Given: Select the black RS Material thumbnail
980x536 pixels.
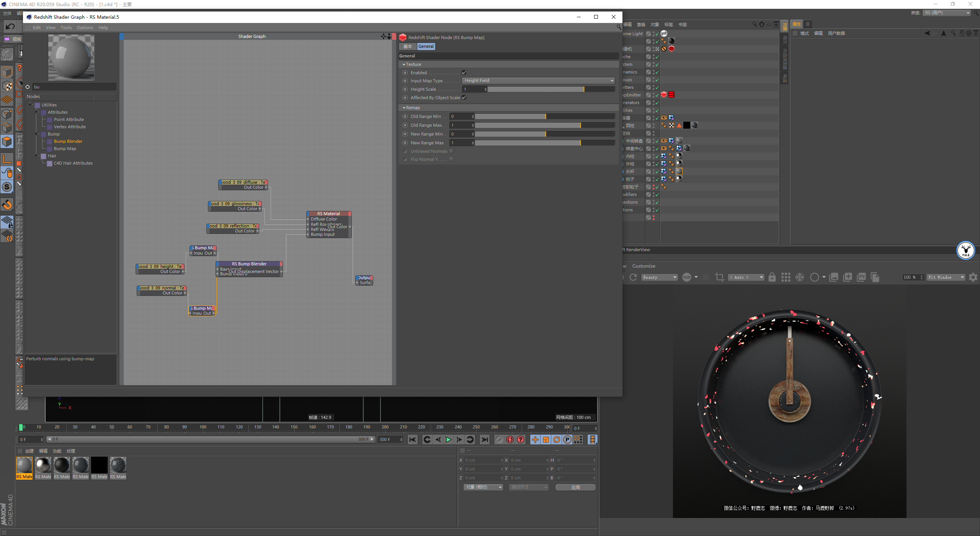Looking at the screenshot, I should (x=99, y=467).
